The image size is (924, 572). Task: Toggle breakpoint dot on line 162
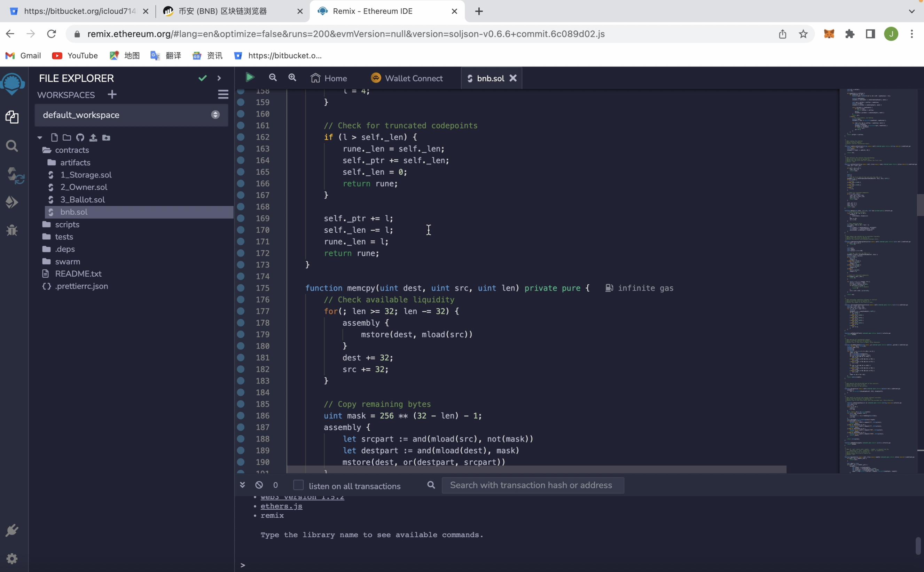click(x=240, y=137)
